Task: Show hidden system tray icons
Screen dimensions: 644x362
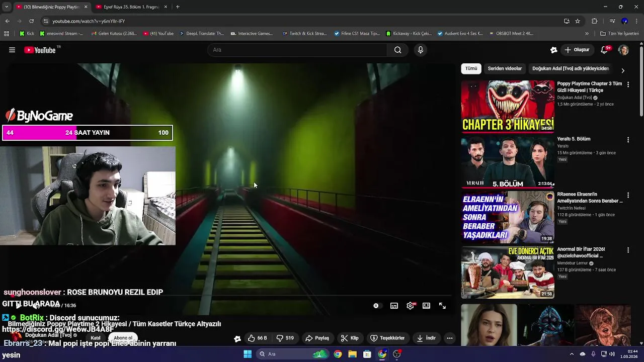Action: pos(572,354)
